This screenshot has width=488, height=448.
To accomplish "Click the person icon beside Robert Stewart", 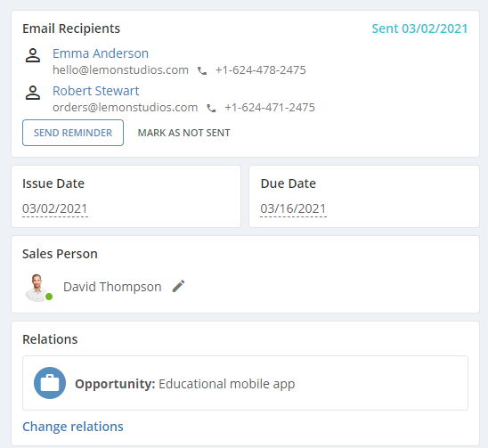I will [x=33, y=93].
